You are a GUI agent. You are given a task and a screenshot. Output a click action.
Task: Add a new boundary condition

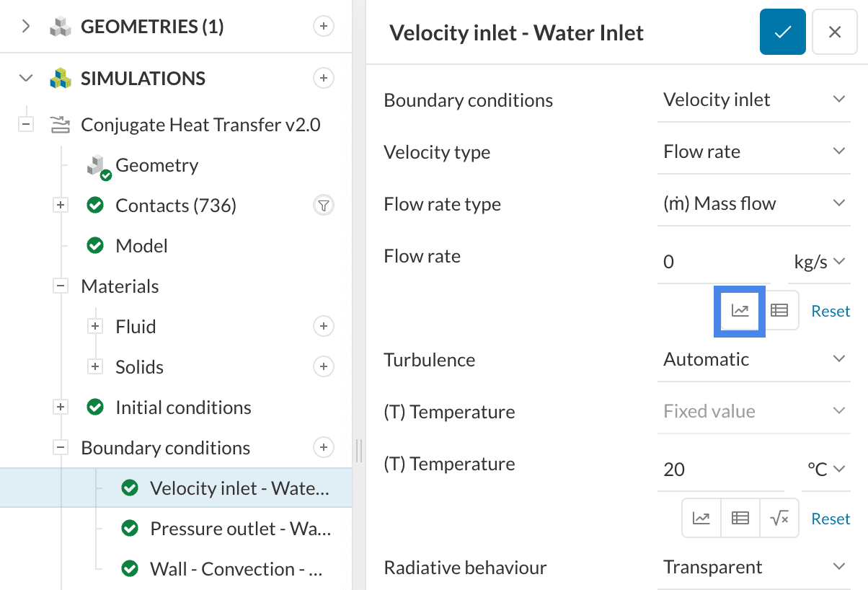click(x=324, y=448)
